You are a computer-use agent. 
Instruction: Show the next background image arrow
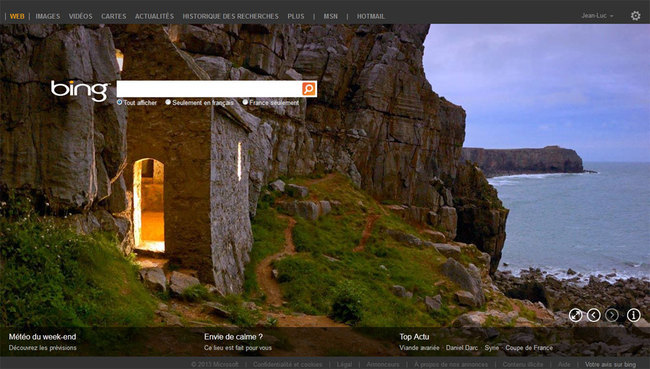[612, 315]
